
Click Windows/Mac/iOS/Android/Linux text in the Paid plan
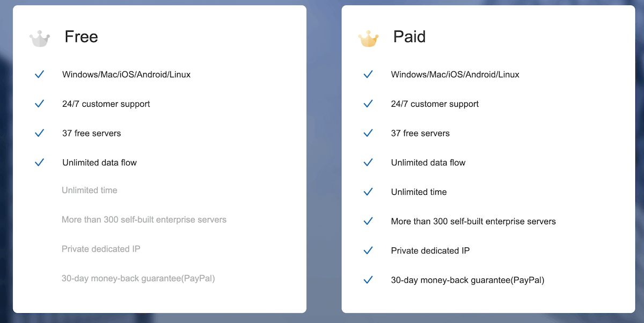tap(455, 75)
